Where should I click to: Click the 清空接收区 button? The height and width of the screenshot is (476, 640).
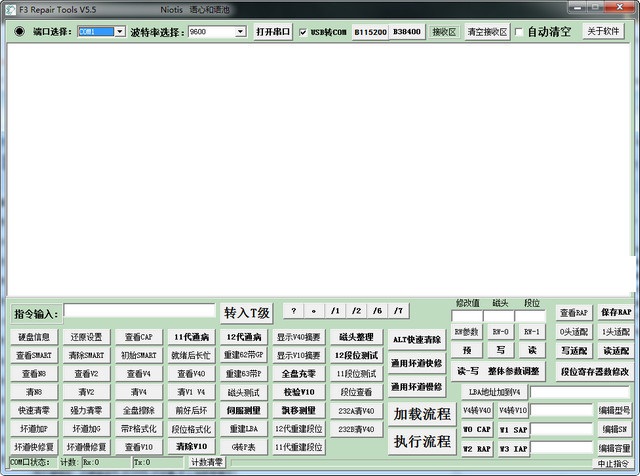pyautogui.click(x=487, y=32)
